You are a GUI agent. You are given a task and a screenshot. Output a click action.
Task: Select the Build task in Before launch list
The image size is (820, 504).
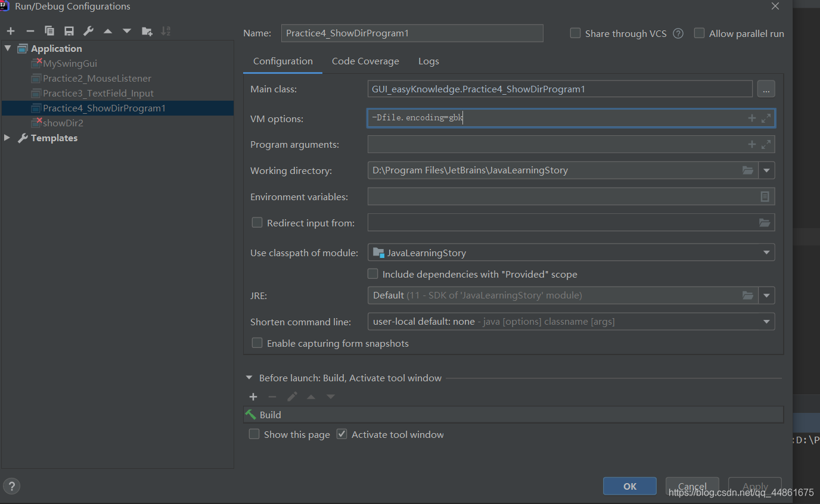pos(513,415)
